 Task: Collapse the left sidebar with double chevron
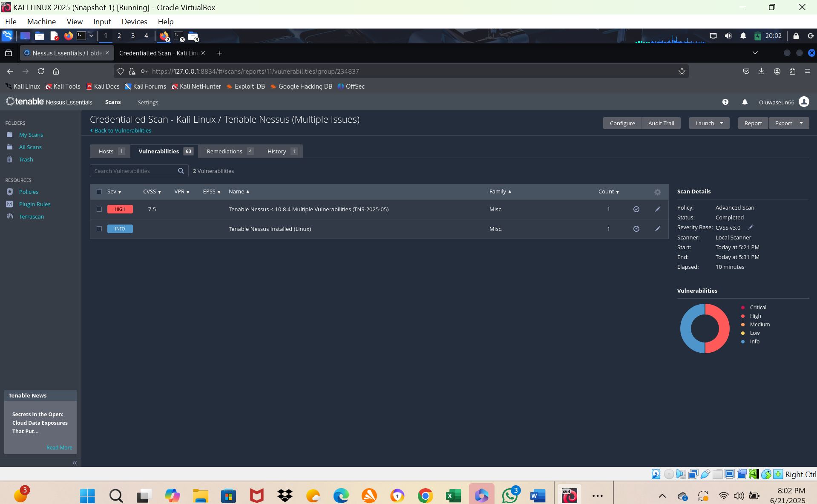75,463
